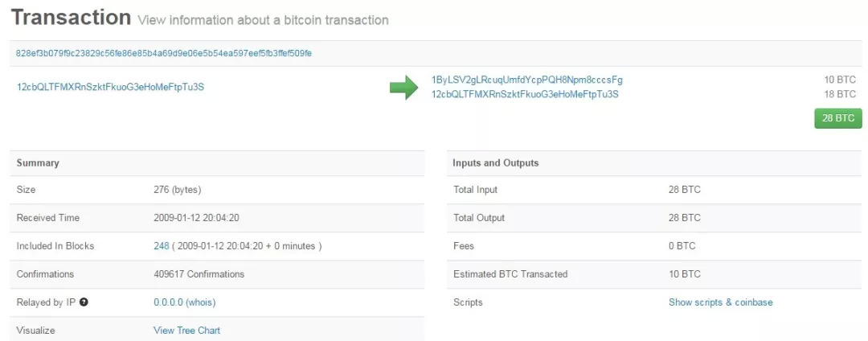The height and width of the screenshot is (341, 868).
Task: Click the 409617 Confirmations value
Action: pos(199,274)
